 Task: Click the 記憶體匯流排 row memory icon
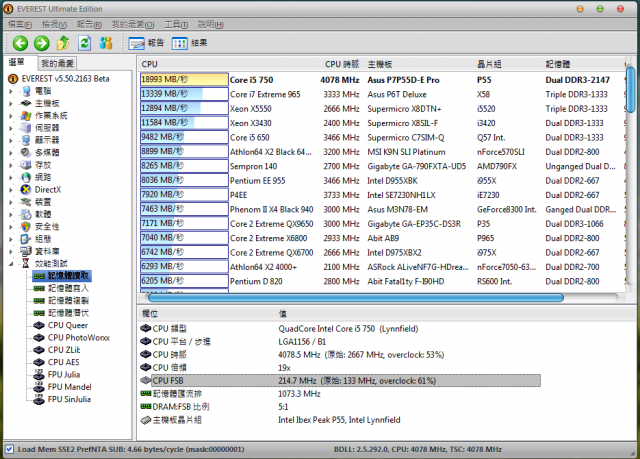pyautogui.click(x=145, y=393)
